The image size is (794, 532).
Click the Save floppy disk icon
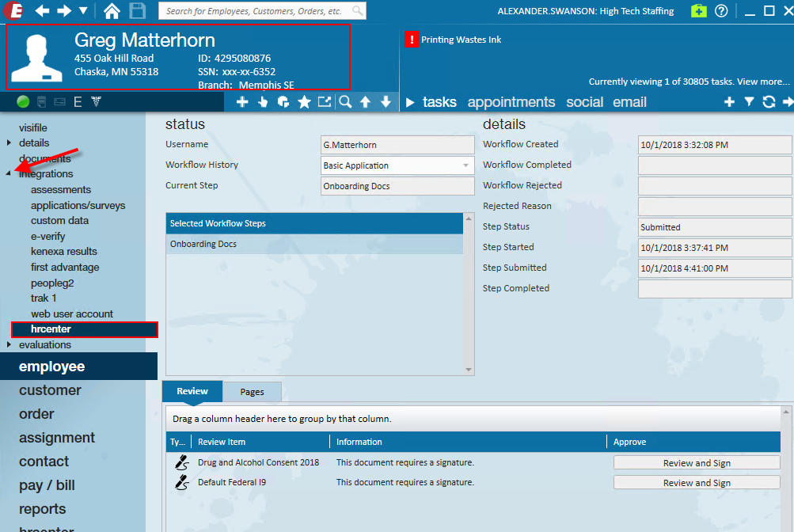[137, 11]
